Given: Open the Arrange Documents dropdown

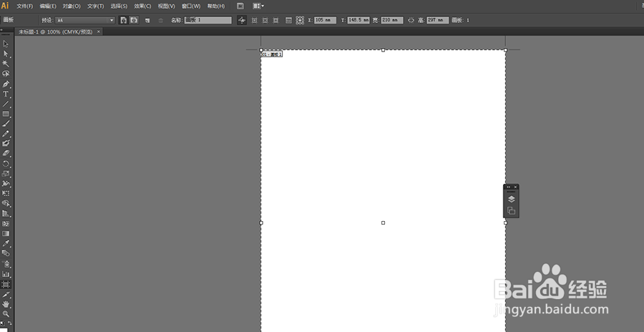Looking at the screenshot, I should click(x=258, y=6).
